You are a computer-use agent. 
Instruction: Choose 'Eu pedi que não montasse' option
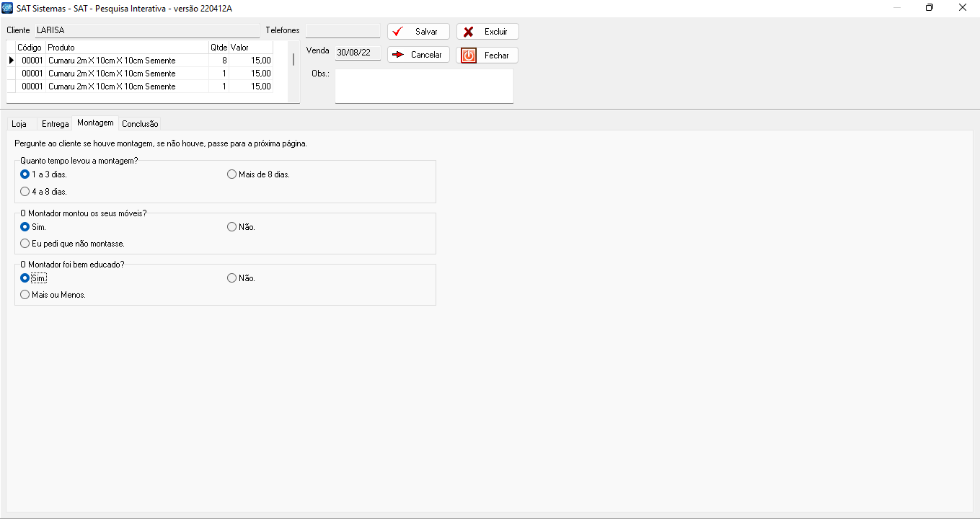pos(25,244)
